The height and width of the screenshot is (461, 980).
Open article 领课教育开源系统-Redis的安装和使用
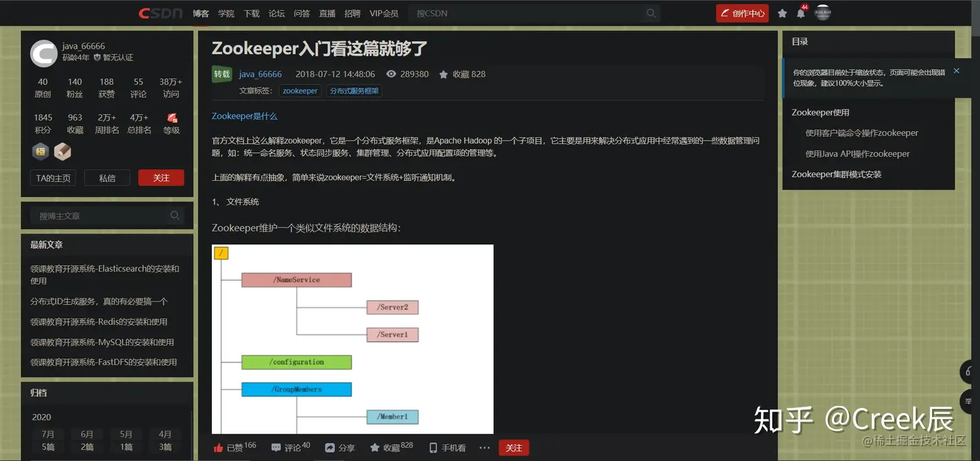(99, 322)
